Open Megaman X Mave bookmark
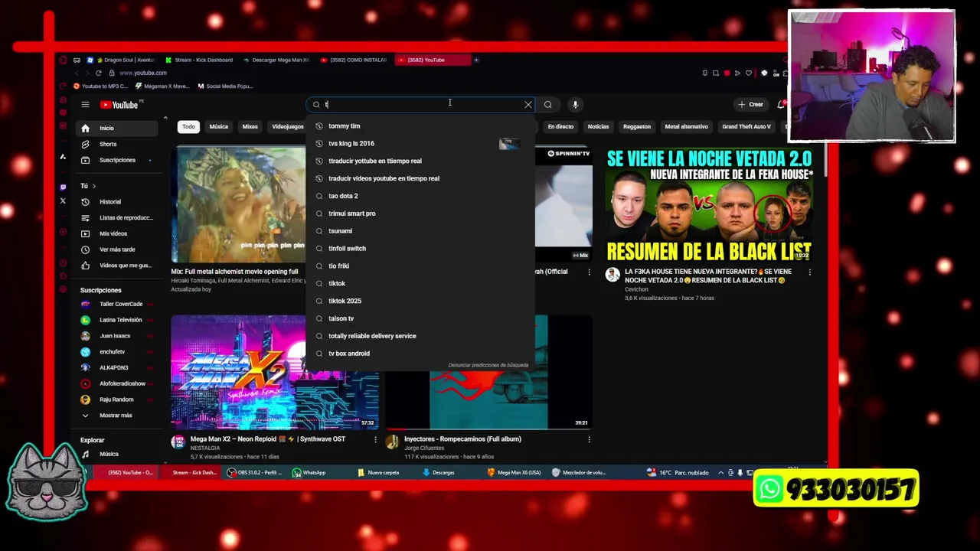Image resolution: width=980 pixels, height=551 pixels. pyautogui.click(x=162, y=86)
